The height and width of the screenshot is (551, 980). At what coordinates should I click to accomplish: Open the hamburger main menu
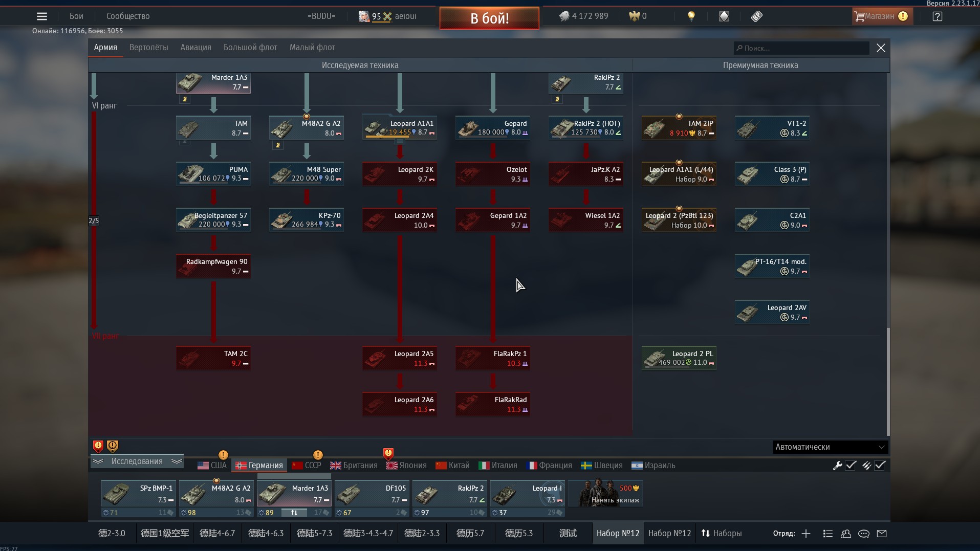(42, 16)
